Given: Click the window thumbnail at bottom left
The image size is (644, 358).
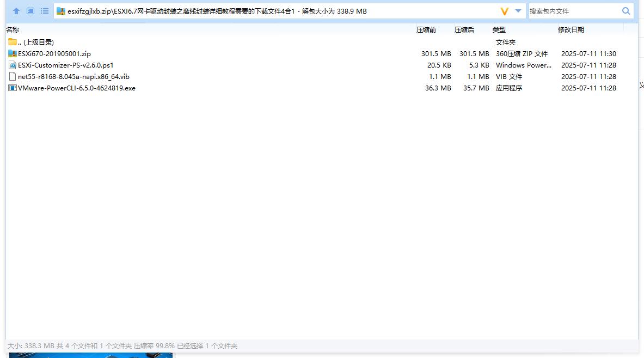Looking at the screenshot, I should coord(90,355).
